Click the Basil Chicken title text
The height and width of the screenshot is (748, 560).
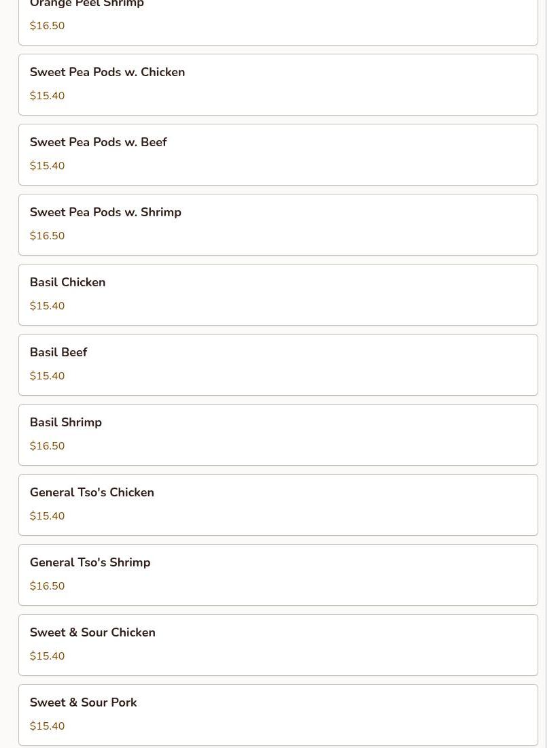click(x=68, y=282)
